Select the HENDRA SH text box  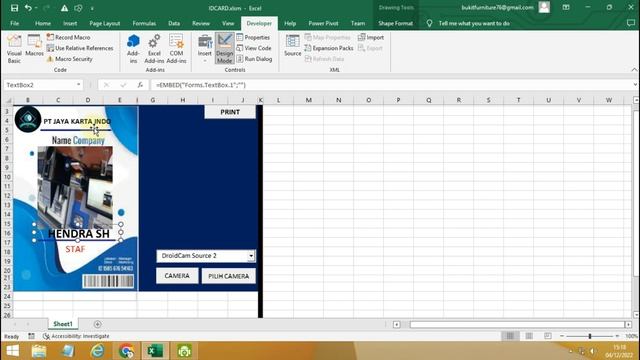click(78, 233)
